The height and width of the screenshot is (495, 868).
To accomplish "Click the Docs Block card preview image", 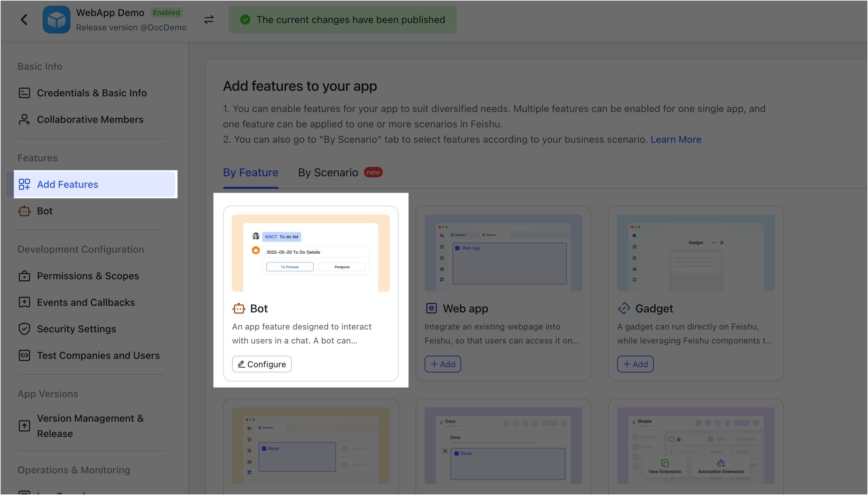I will pos(503,446).
